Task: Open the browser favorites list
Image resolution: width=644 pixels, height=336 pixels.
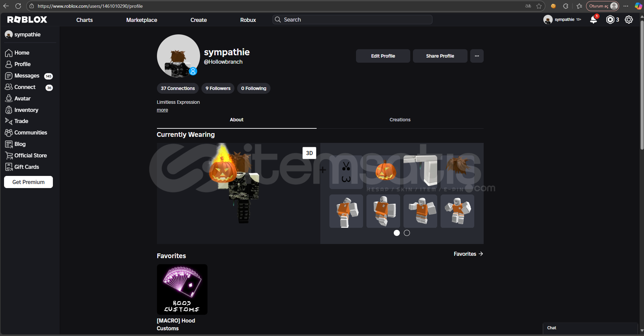Action: 579,6
